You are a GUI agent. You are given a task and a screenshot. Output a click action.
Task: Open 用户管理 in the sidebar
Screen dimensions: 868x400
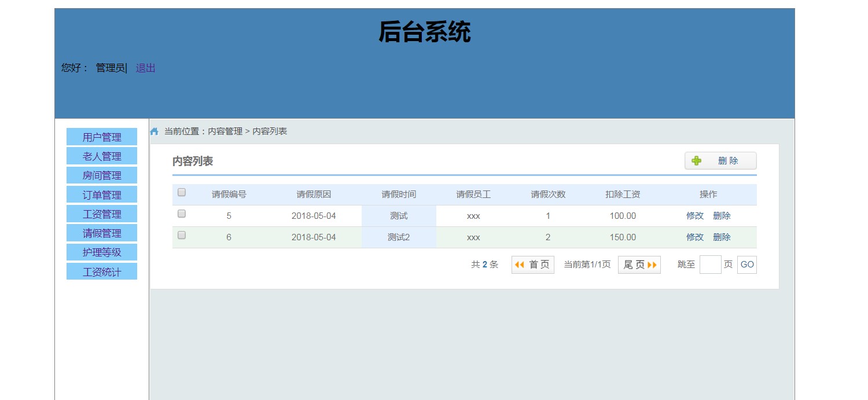click(x=102, y=137)
